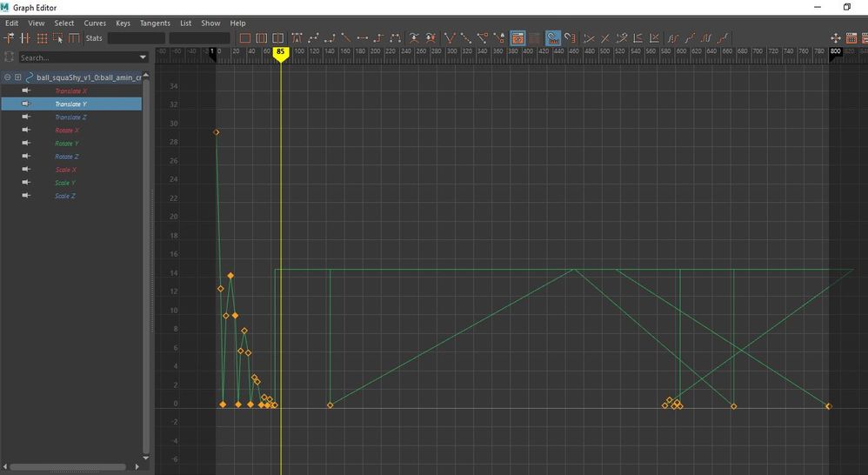The image size is (868, 475).
Task: Click the Frame Playback Range icon
Action: (261, 38)
